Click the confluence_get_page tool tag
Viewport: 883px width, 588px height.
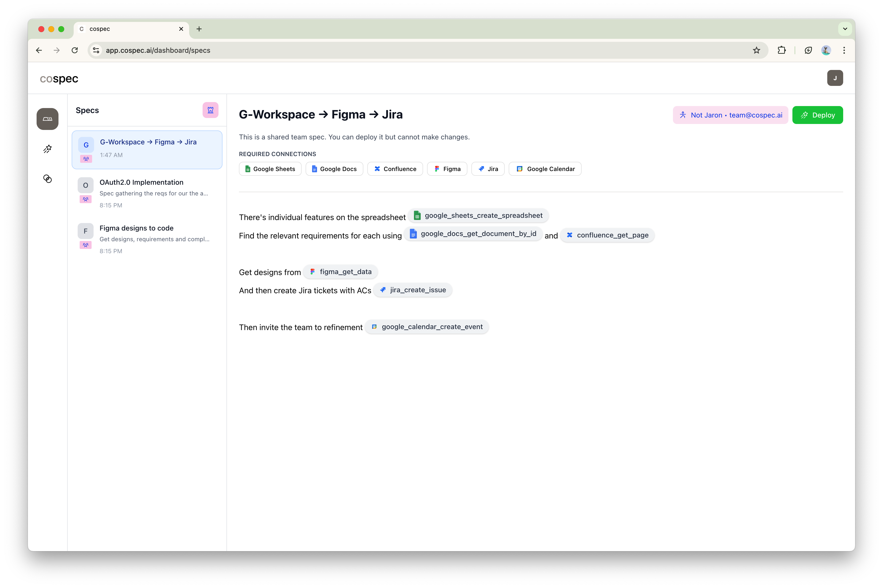tap(607, 235)
